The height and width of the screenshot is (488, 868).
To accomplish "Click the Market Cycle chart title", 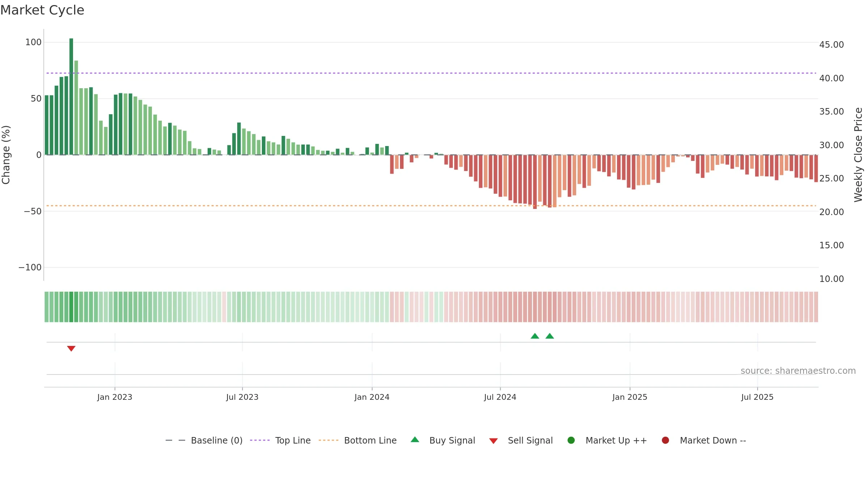I will click(42, 10).
